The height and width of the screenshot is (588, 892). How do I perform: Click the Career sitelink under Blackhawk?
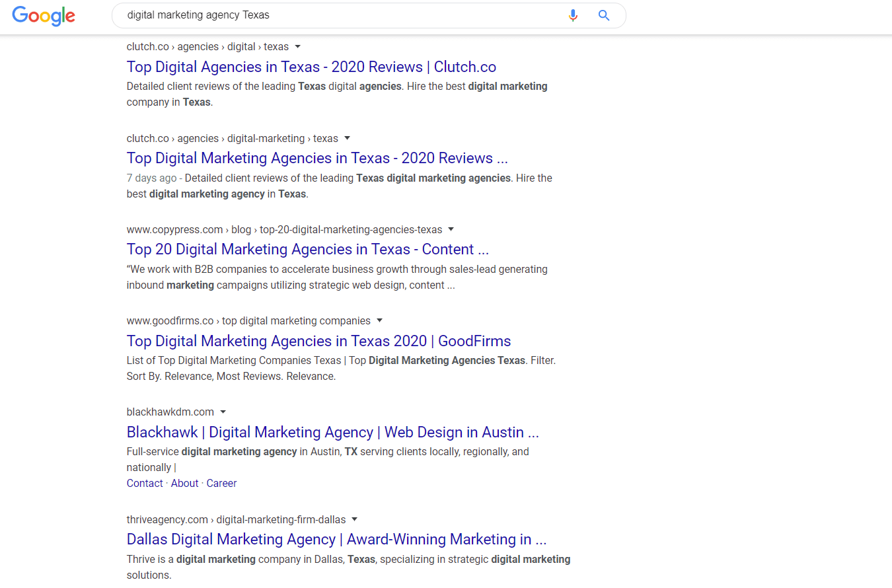[221, 483]
